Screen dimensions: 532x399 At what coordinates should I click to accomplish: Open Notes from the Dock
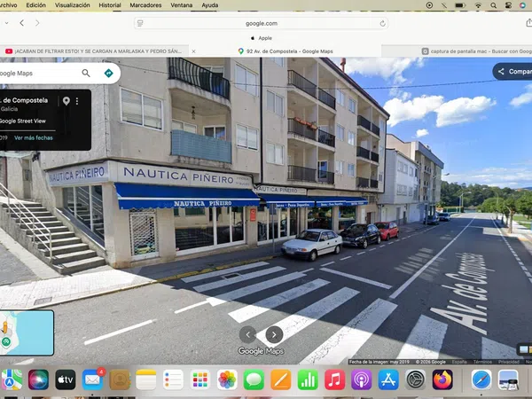(x=146, y=379)
